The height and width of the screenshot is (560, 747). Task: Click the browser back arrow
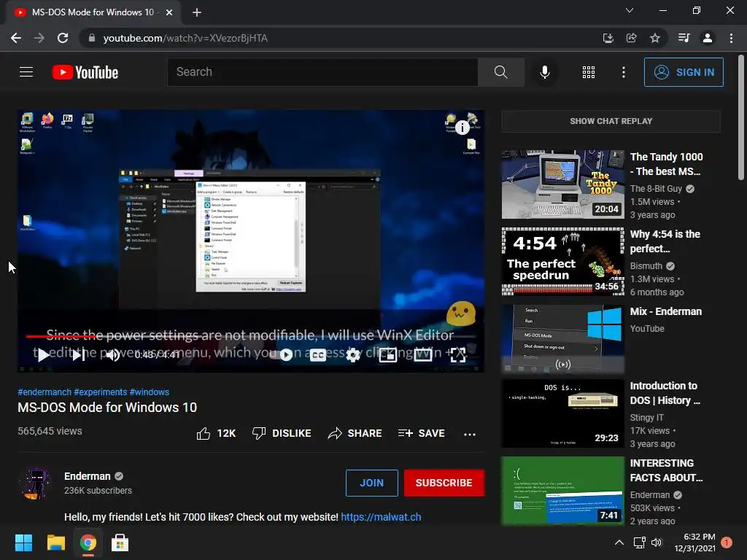[x=16, y=38]
